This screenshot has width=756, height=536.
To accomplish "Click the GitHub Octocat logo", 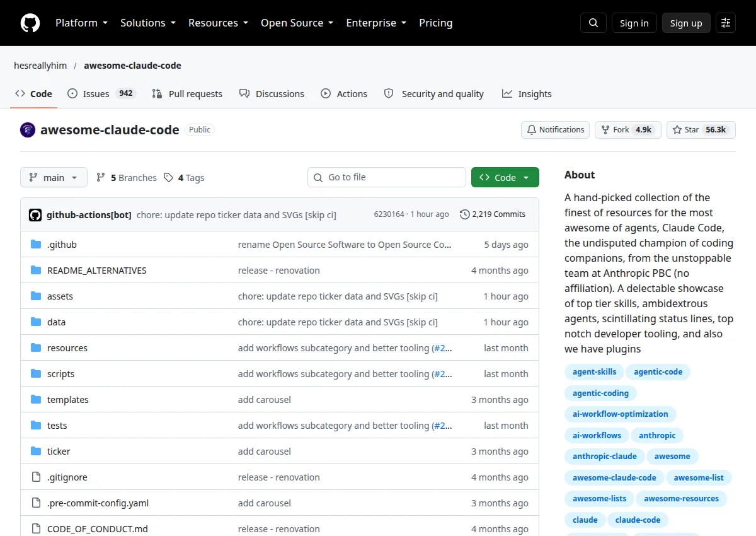I will [x=30, y=23].
